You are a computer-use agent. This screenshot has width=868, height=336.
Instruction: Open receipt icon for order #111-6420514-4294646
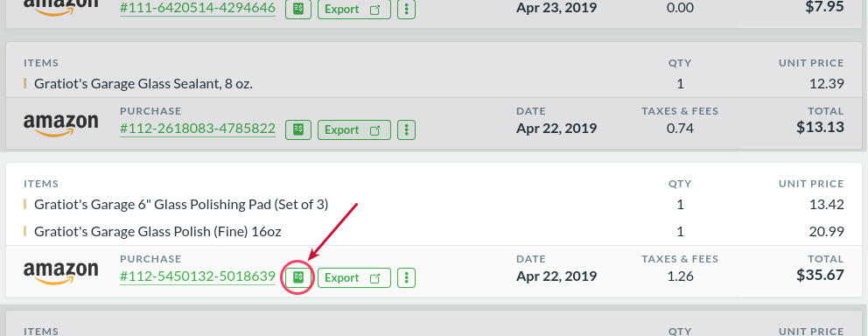click(298, 9)
